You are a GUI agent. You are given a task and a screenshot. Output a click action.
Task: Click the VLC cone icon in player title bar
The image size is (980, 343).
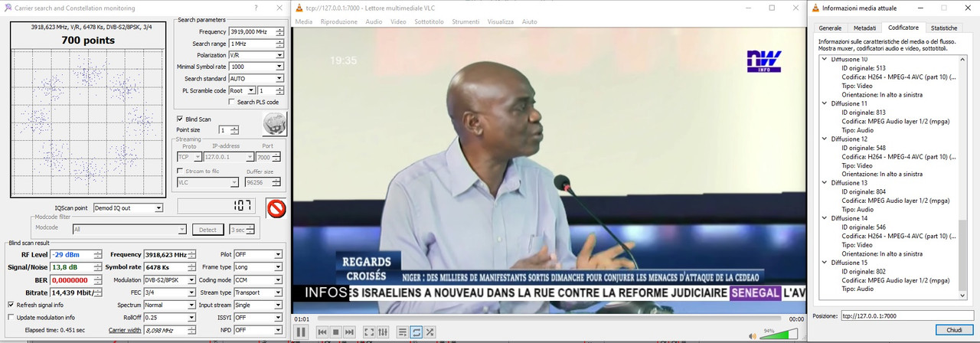click(x=299, y=8)
